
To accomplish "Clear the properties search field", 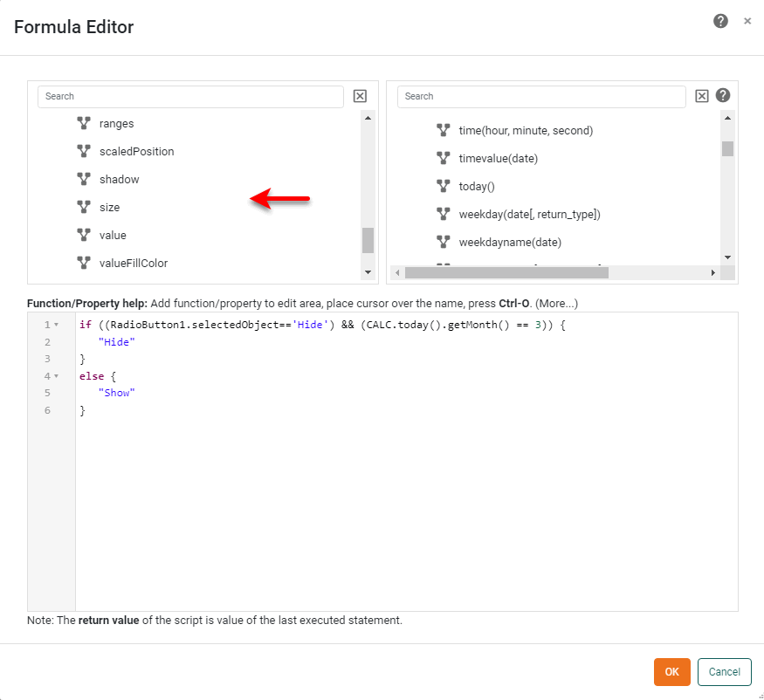I will point(360,96).
